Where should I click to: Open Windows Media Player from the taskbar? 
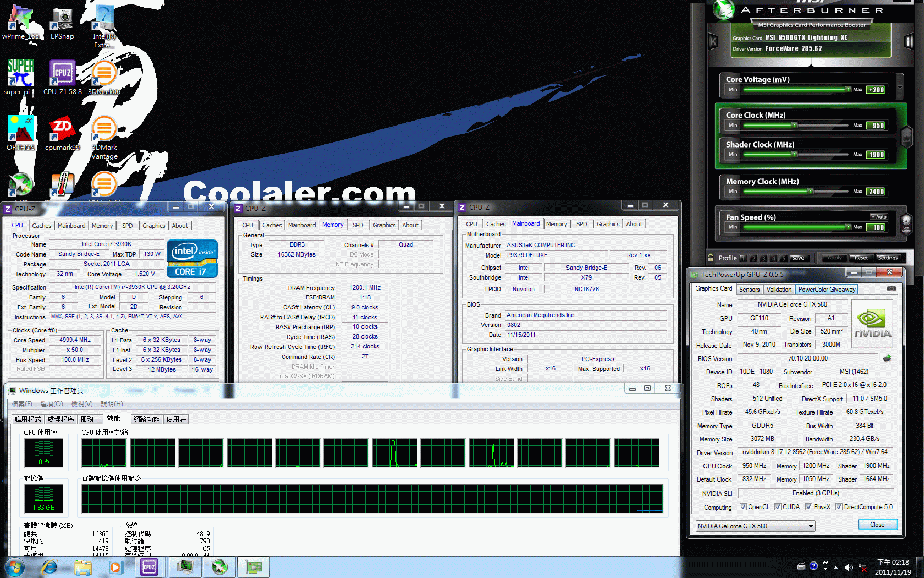tap(116, 566)
